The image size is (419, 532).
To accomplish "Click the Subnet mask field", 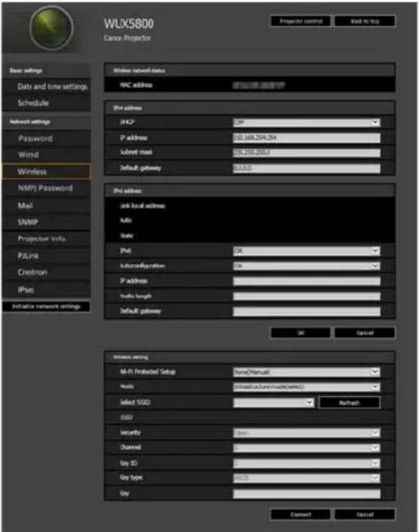I will click(x=307, y=153).
